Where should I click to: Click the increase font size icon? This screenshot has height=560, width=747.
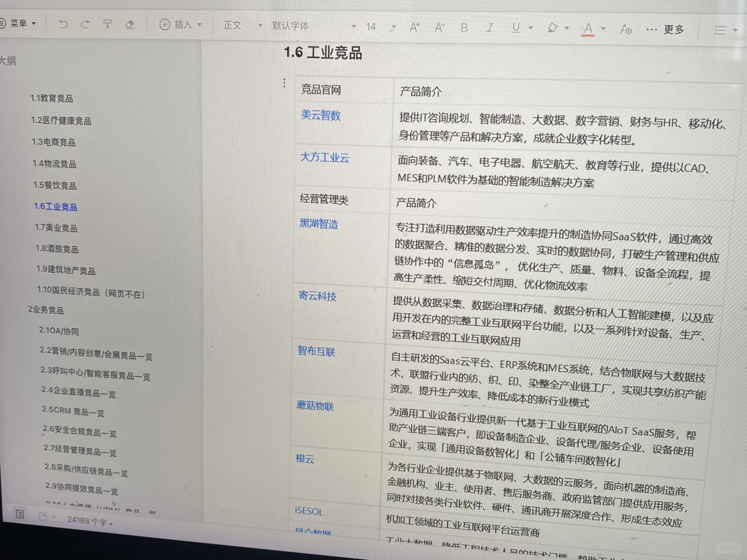[413, 27]
